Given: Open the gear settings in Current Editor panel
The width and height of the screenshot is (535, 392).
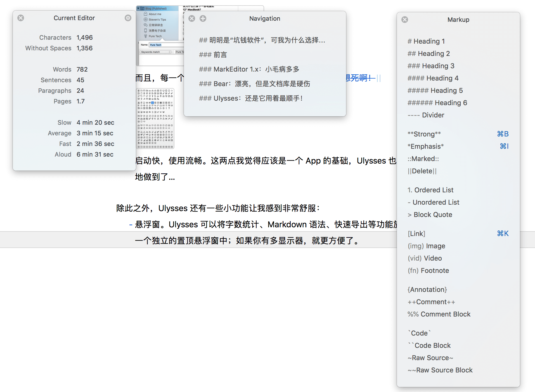Looking at the screenshot, I should [128, 18].
